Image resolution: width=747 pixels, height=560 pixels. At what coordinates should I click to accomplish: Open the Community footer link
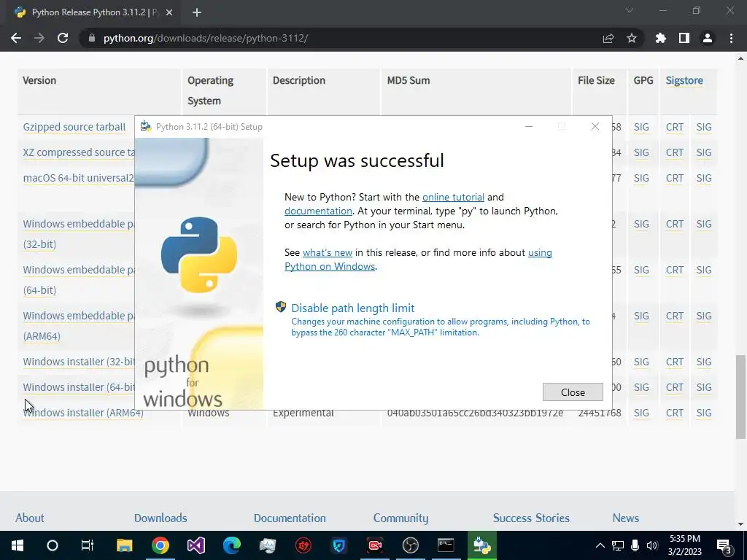pyautogui.click(x=400, y=518)
